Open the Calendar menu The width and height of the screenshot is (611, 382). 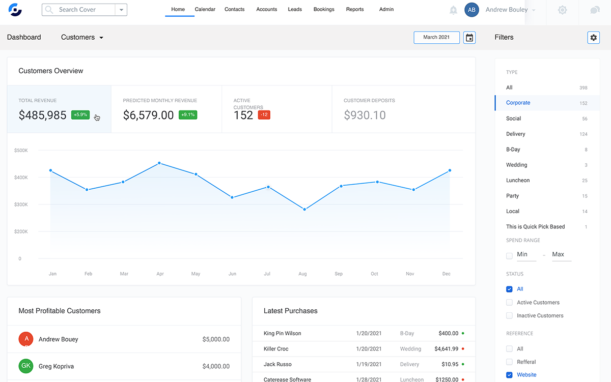pyautogui.click(x=205, y=9)
